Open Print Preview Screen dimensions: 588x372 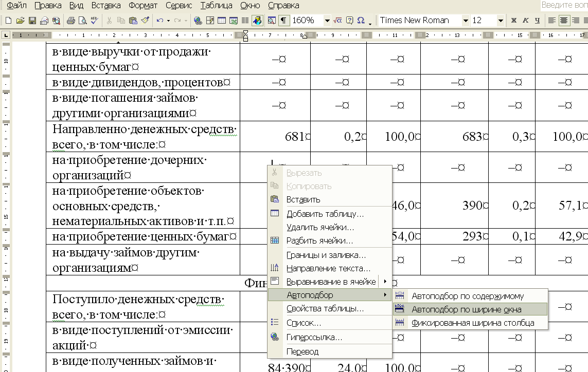point(82,21)
